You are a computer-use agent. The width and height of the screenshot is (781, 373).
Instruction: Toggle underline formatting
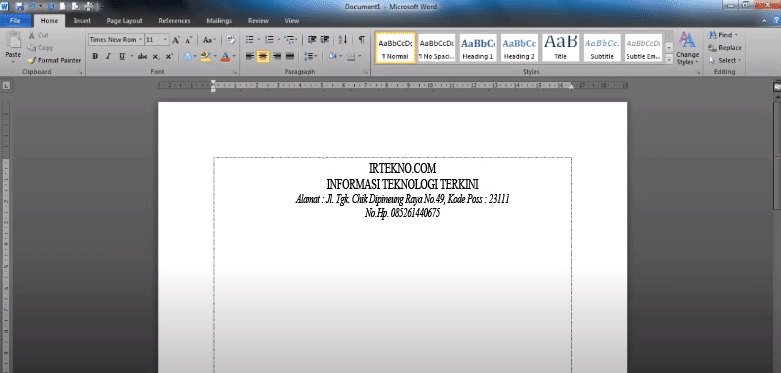(122, 56)
